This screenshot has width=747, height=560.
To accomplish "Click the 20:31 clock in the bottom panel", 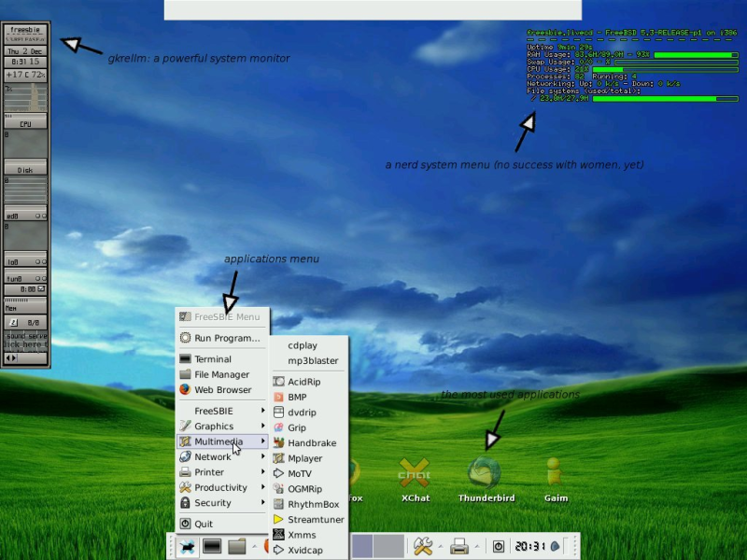I will (x=529, y=546).
